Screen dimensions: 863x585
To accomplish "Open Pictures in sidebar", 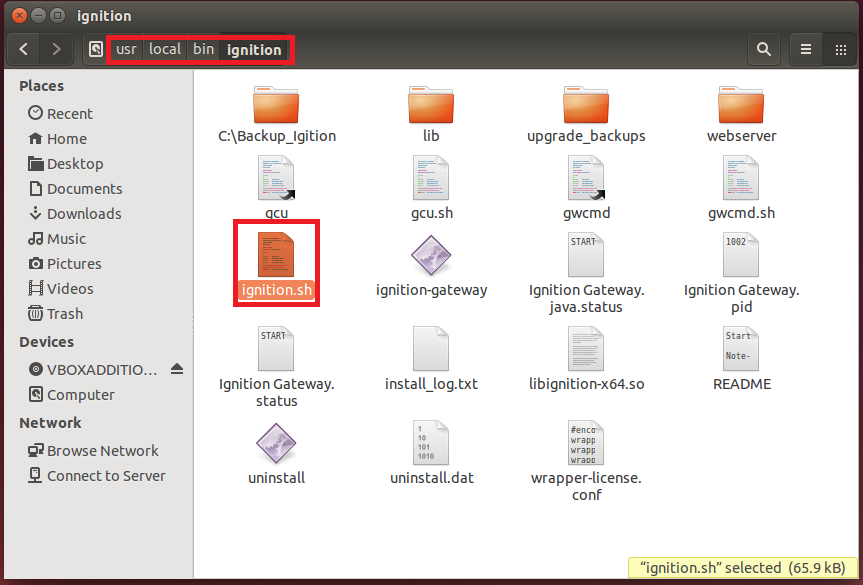I will click(x=64, y=264).
